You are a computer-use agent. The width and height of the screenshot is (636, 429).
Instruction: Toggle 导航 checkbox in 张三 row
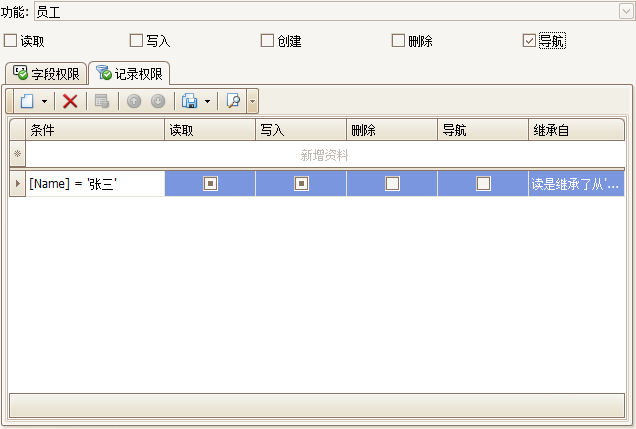483,184
